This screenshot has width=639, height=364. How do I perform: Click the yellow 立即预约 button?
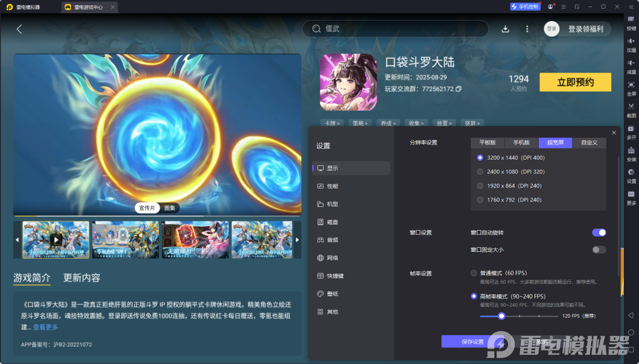pos(575,83)
